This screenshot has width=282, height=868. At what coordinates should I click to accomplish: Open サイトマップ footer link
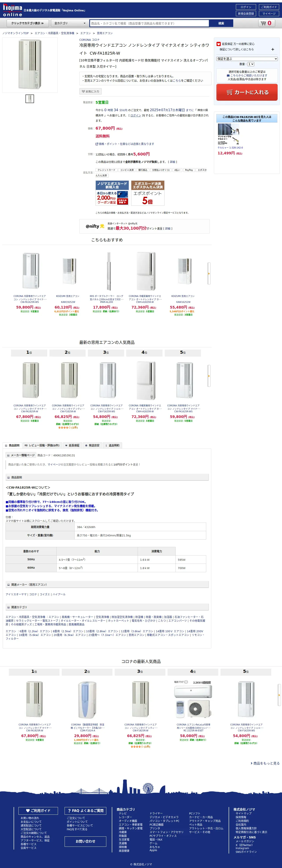(x=244, y=813)
